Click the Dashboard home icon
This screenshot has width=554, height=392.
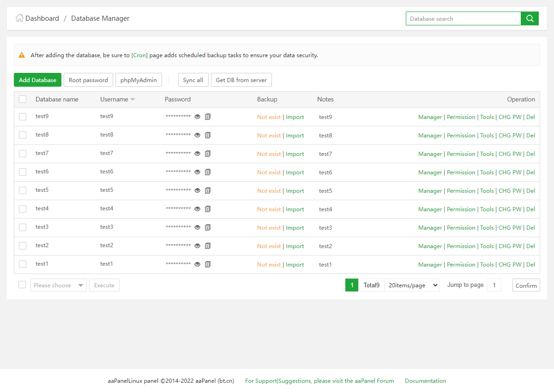coord(19,18)
